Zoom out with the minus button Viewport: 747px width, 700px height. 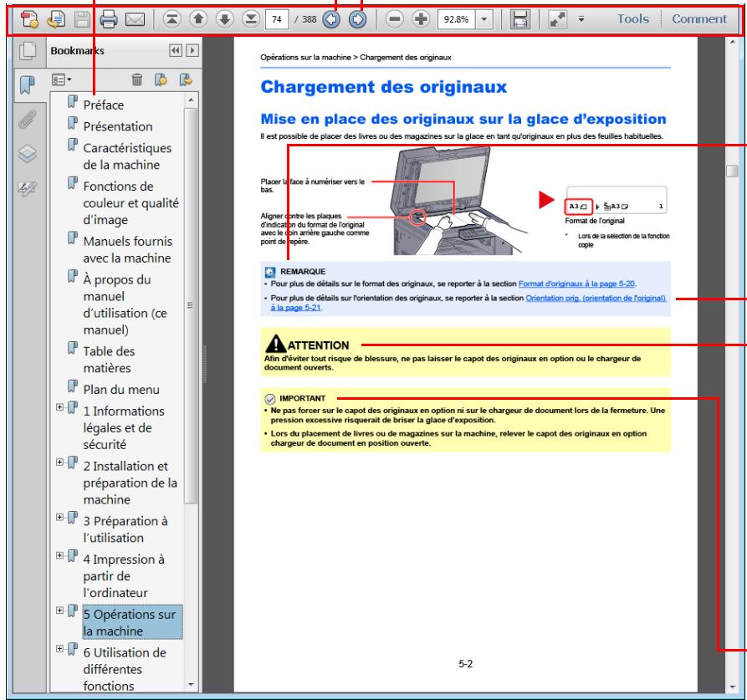[x=395, y=19]
